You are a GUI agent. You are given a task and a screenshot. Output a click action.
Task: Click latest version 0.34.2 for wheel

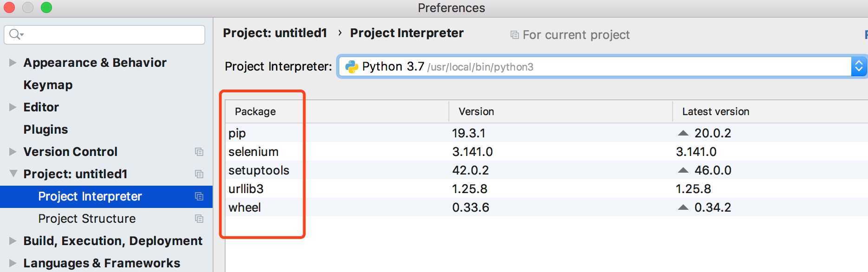(713, 207)
